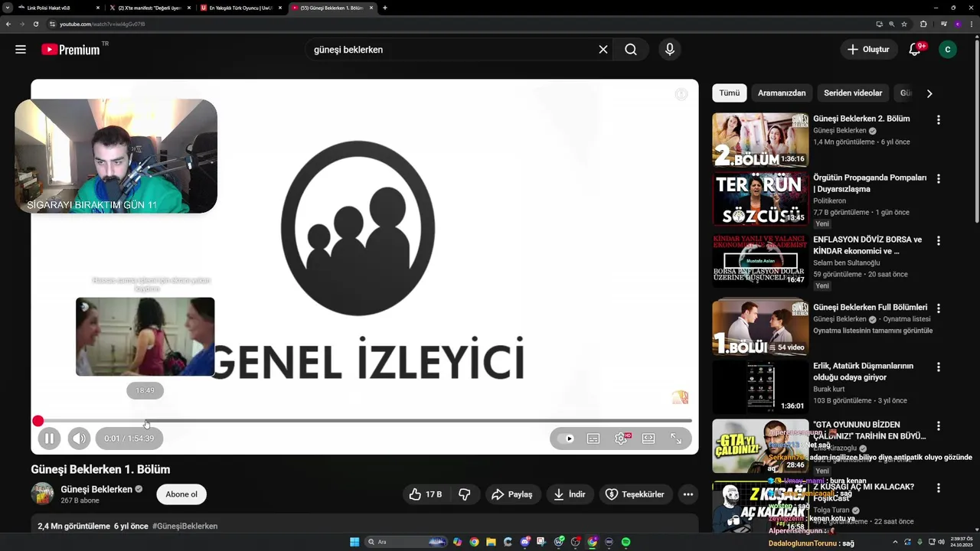Toggle the autoplay switch
The image size is (980, 551).
tap(566, 439)
